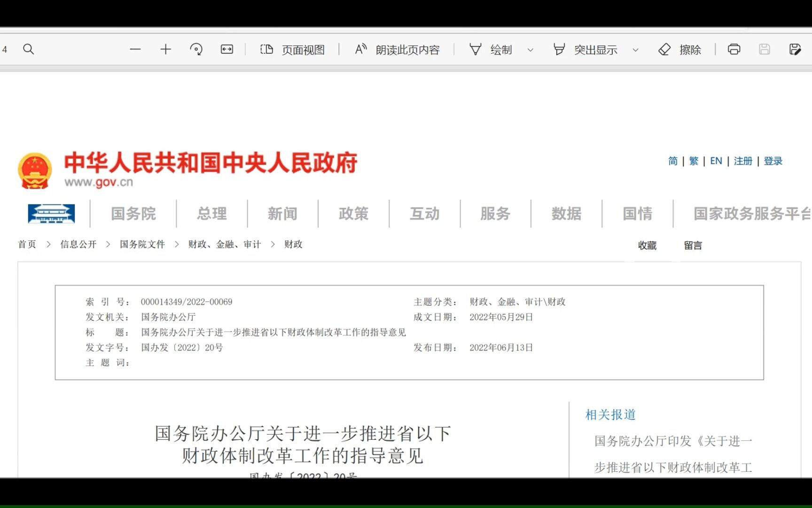Click 主题分类 value 财政、金融、审计\财政
Screen dimensions: 812x508
tap(517, 302)
